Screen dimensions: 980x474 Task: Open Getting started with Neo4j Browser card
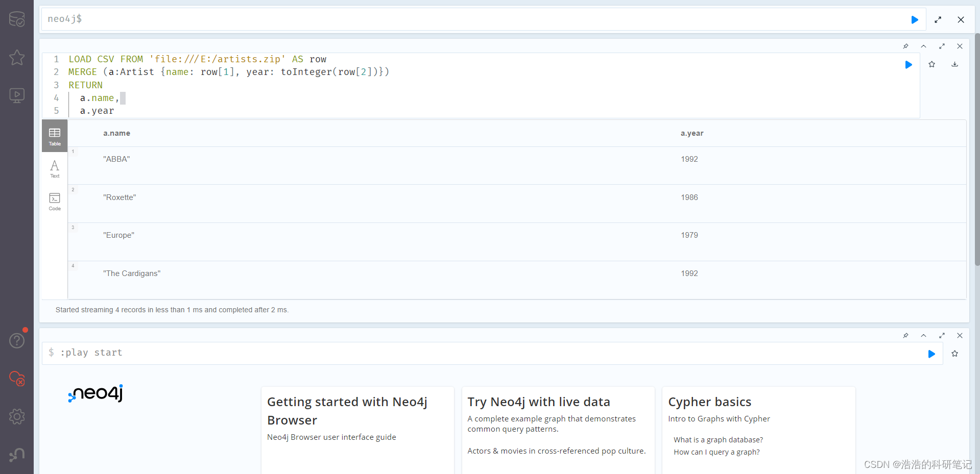point(357,430)
